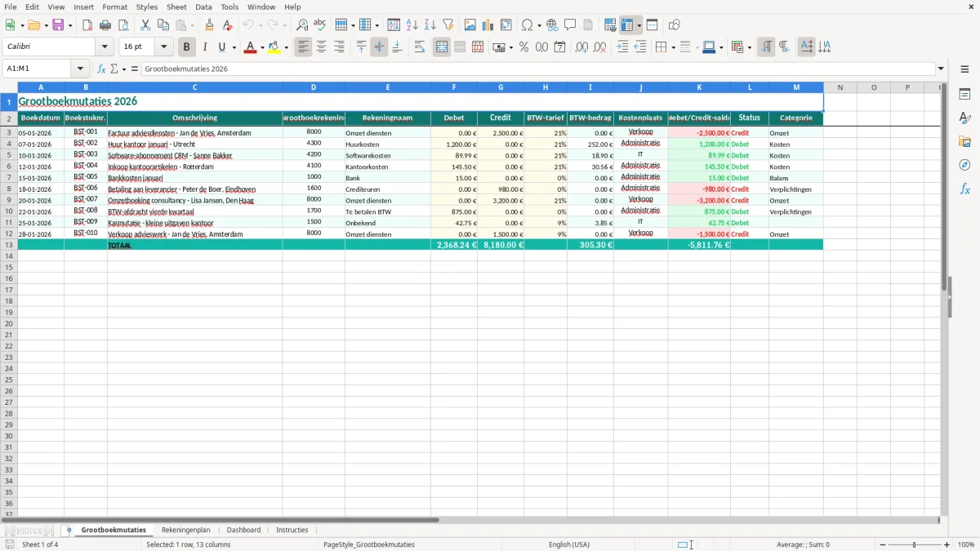Click the Export as PDF icon
This screenshot has height=551, width=980.
point(87,25)
